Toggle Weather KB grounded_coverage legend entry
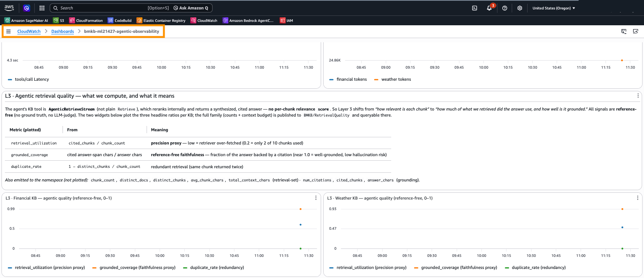 point(455,267)
